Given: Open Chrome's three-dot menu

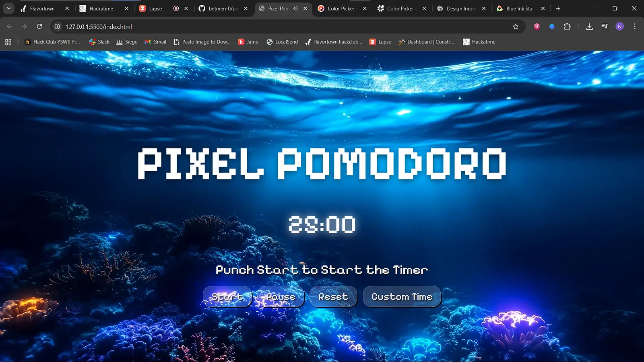Looking at the screenshot, I should 635,27.
